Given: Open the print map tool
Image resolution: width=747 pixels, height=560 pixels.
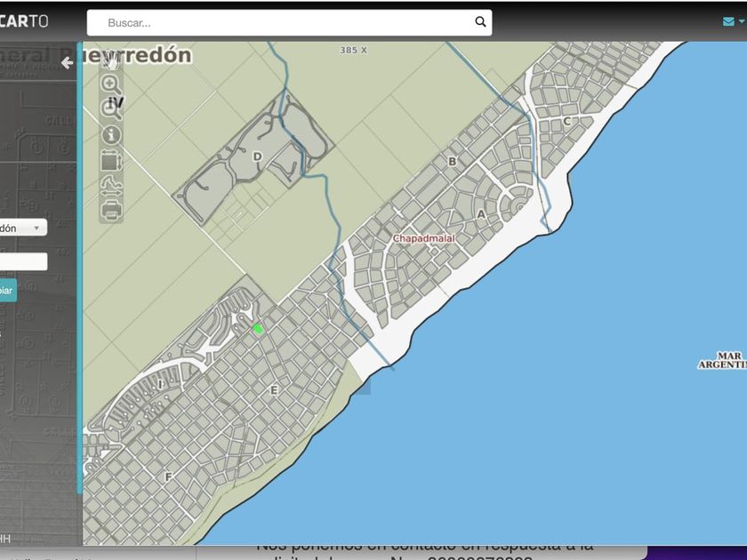Looking at the screenshot, I should tap(111, 211).
